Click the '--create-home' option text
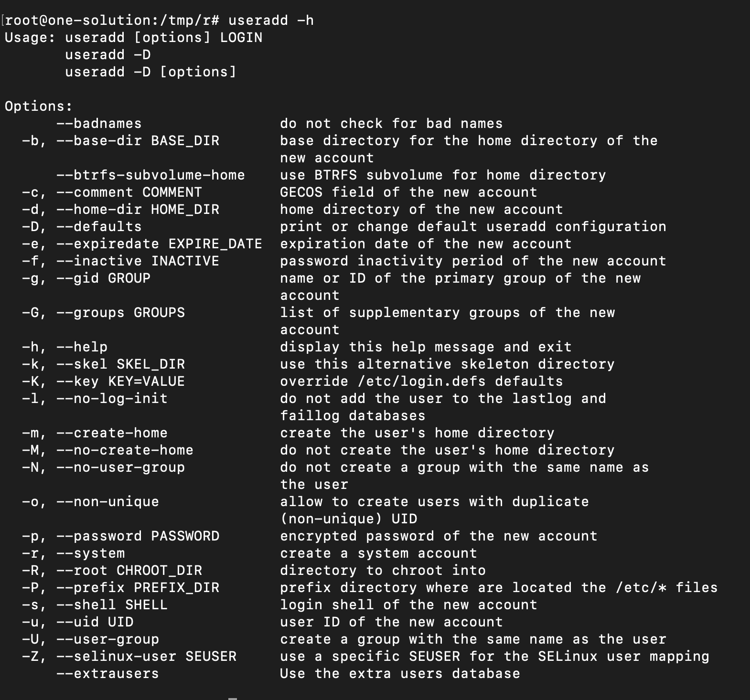This screenshot has width=750, height=700. pyautogui.click(x=112, y=433)
